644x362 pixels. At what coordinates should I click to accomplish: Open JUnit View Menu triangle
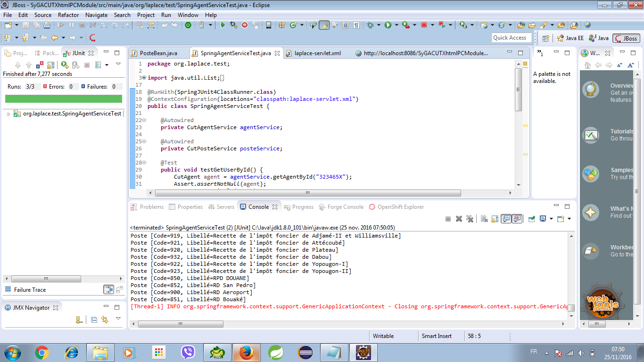[118, 64]
